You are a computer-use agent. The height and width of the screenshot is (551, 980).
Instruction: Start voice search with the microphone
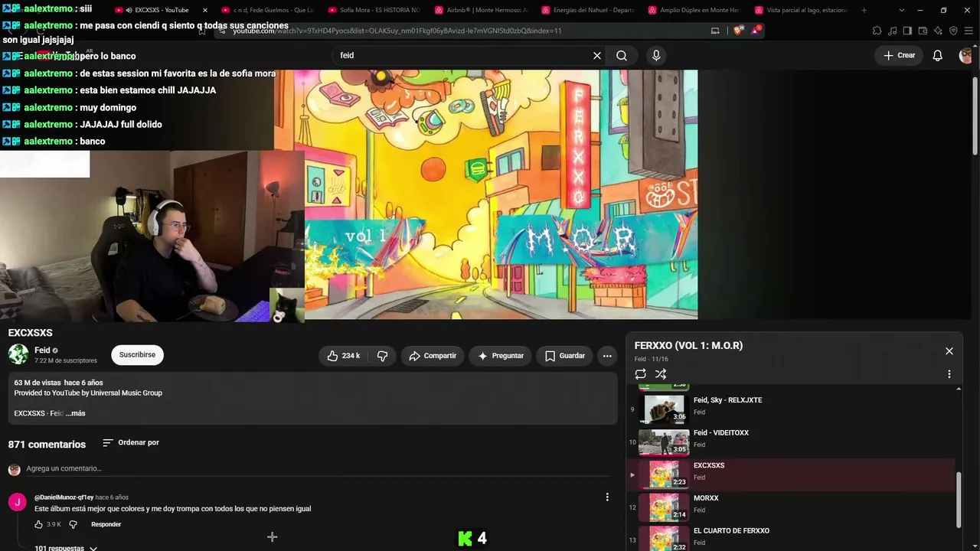[x=655, y=55]
